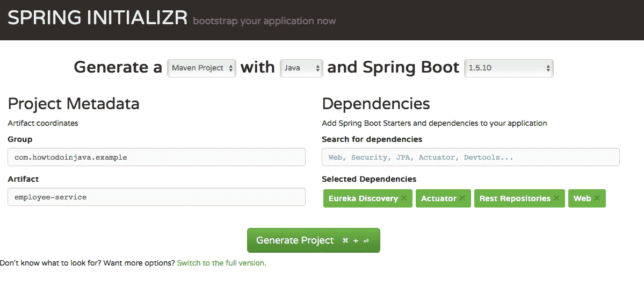Screen dimensions: 644x300
Task: Open the Java language dropdown
Action: [x=301, y=68]
